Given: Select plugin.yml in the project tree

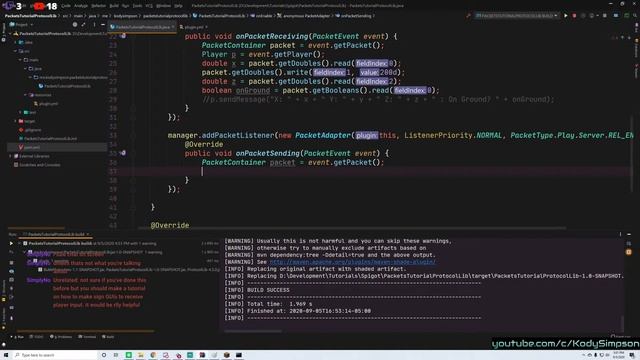Looking at the screenshot, I should tap(46, 104).
